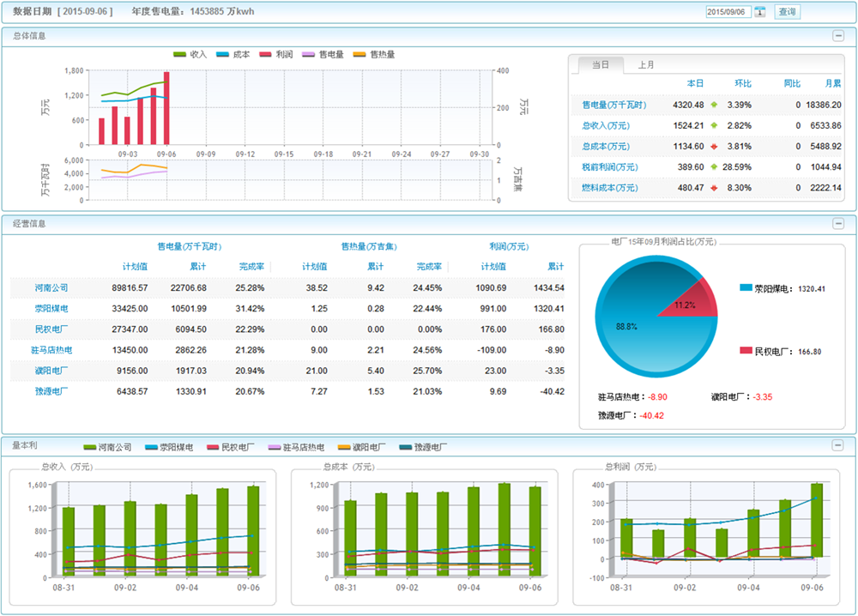Switch to the 上月 tab
This screenshot has width=858, height=616.
[x=646, y=65]
